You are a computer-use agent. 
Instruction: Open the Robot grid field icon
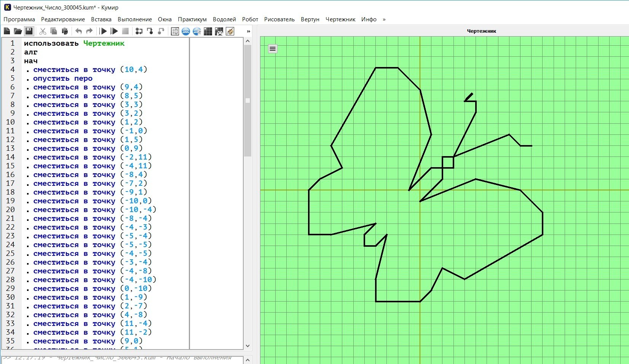(208, 31)
